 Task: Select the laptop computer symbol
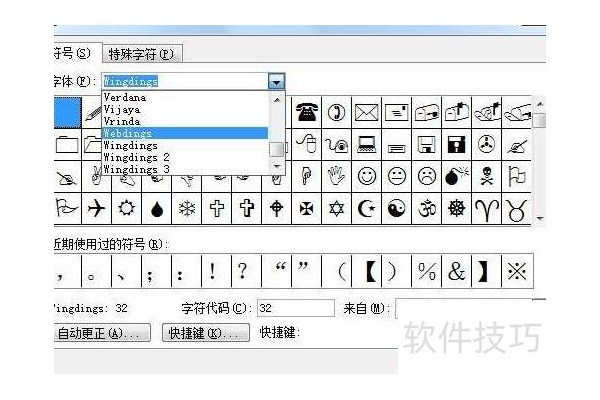367,145
